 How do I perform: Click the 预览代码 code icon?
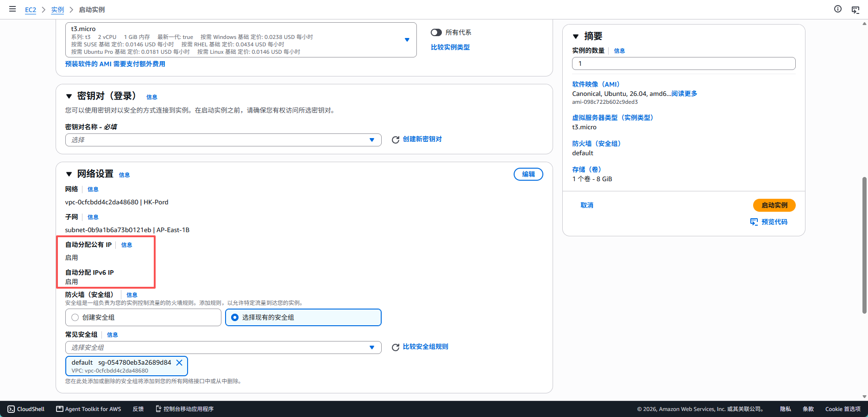754,222
